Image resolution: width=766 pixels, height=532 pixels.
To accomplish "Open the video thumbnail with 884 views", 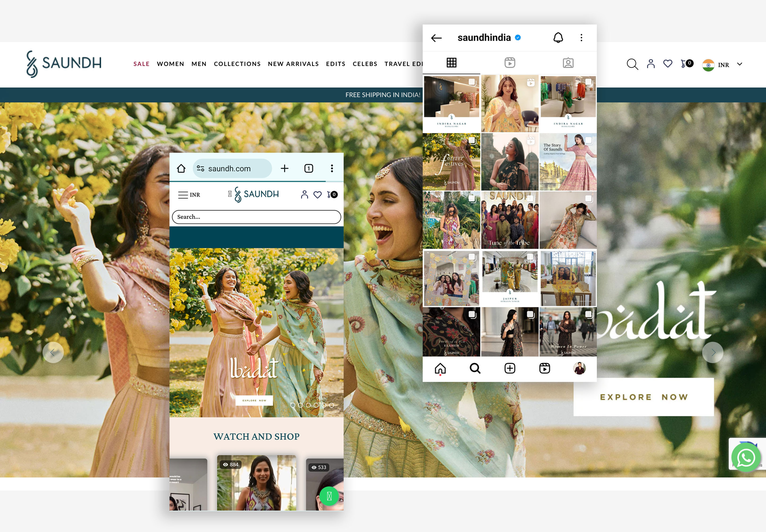I will (256, 483).
